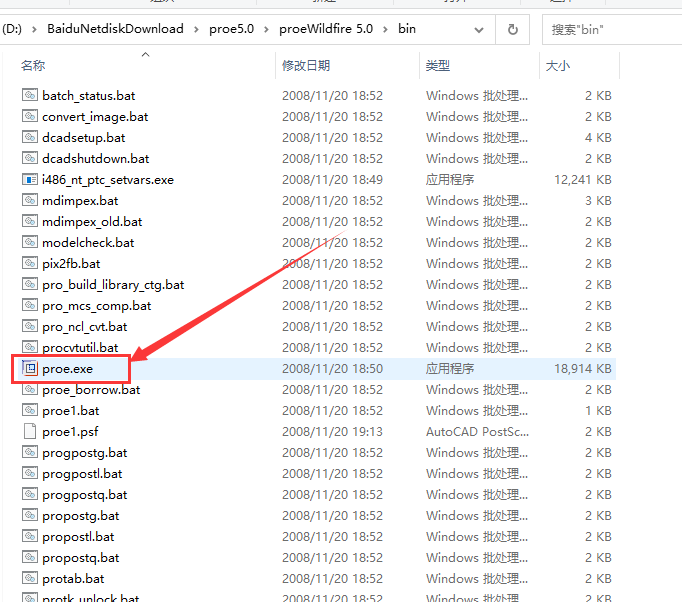
Task: Sort by the 大小 column header
Action: click(558, 66)
